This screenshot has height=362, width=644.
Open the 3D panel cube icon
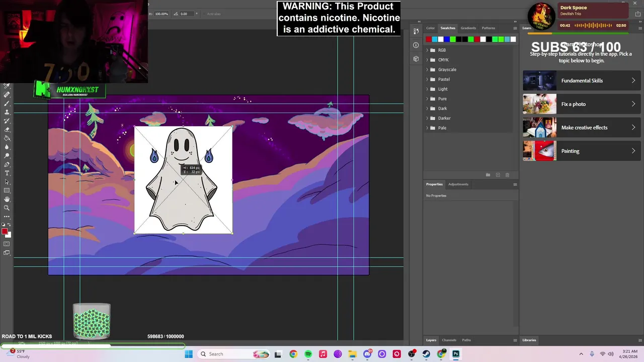click(416, 59)
